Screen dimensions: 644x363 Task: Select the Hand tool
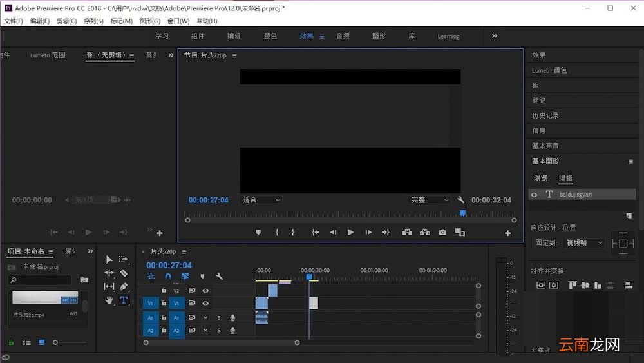pyautogui.click(x=109, y=300)
